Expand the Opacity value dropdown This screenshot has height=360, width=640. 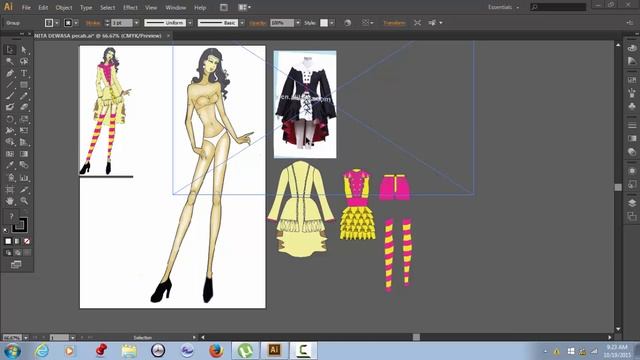[x=298, y=23]
